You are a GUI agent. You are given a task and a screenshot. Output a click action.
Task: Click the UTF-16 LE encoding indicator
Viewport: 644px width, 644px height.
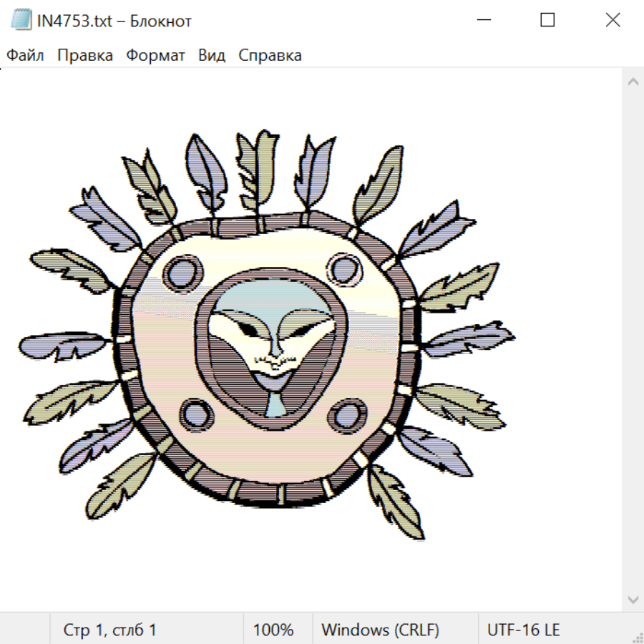[x=523, y=630]
